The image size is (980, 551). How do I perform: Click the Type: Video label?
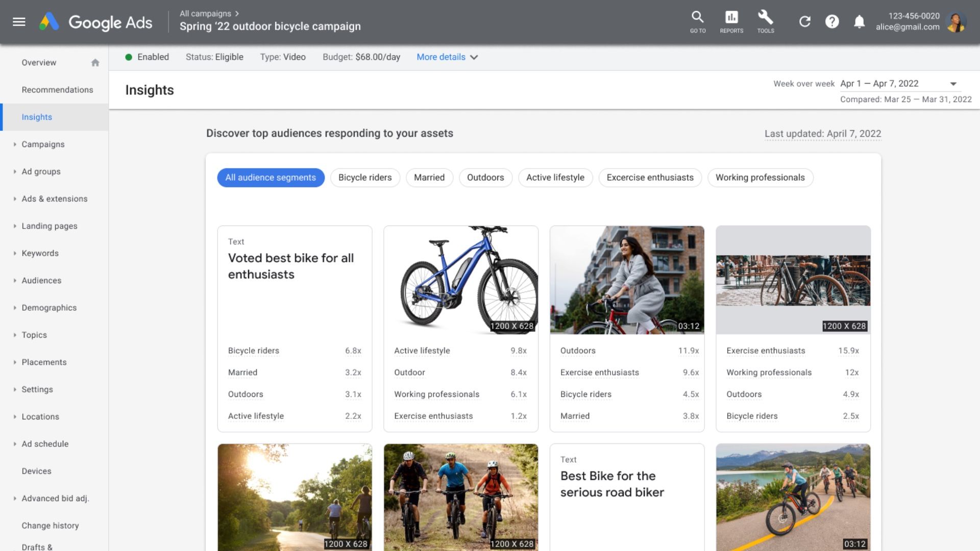pos(283,57)
